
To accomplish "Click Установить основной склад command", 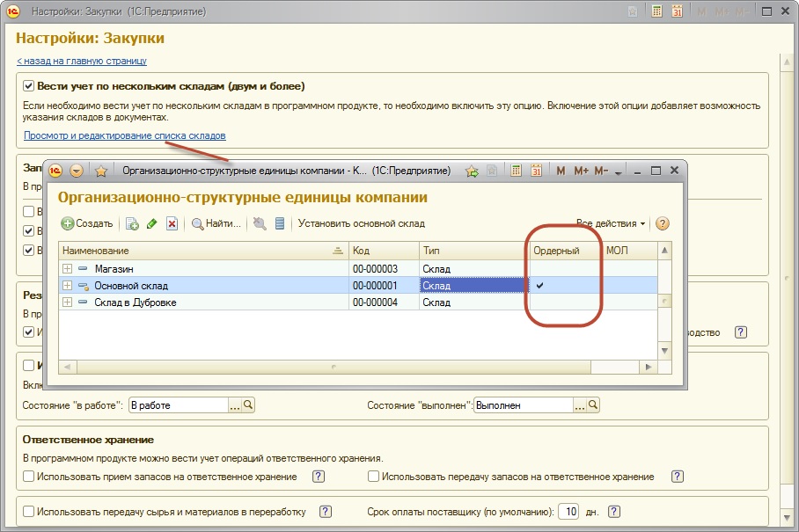I will click(x=361, y=223).
